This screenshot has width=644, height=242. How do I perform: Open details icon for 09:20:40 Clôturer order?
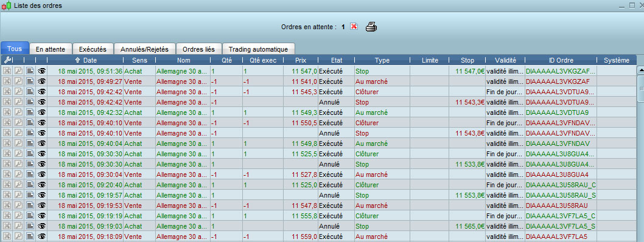point(30,185)
